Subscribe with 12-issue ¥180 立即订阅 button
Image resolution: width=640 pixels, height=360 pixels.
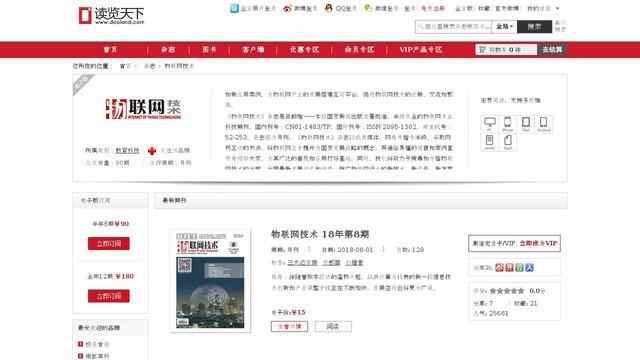tap(109, 296)
